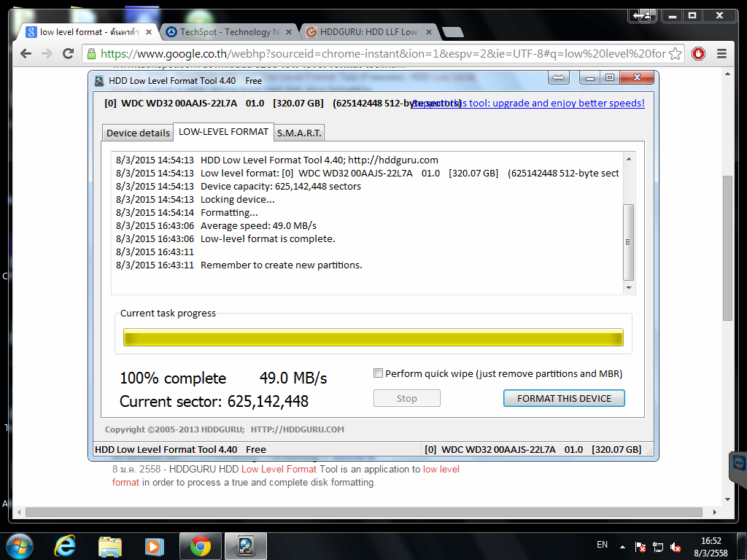Click the muted volume tray icon
Image resolution: width=747 pixels, height=560 pixels.
coord(675,547)
